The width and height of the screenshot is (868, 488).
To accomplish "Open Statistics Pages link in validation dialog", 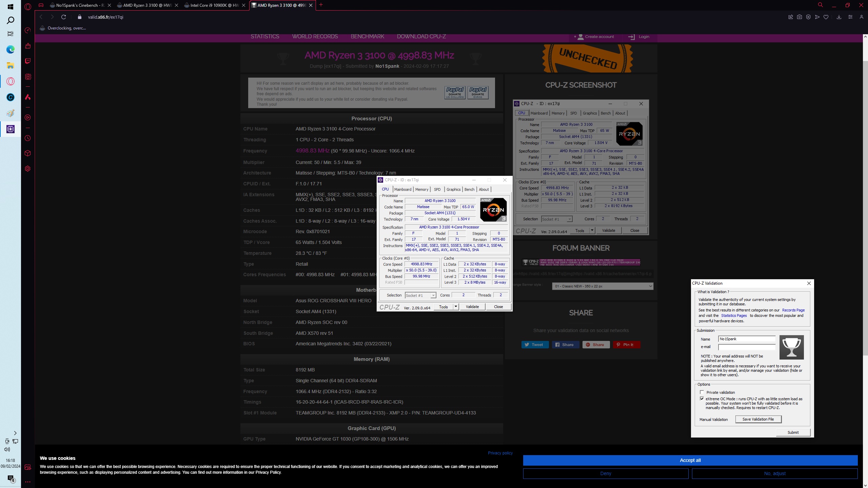I will click(x=734, y=316).
